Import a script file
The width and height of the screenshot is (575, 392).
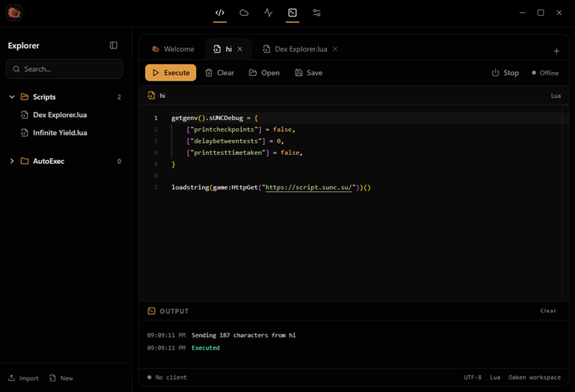pos(24,378)
